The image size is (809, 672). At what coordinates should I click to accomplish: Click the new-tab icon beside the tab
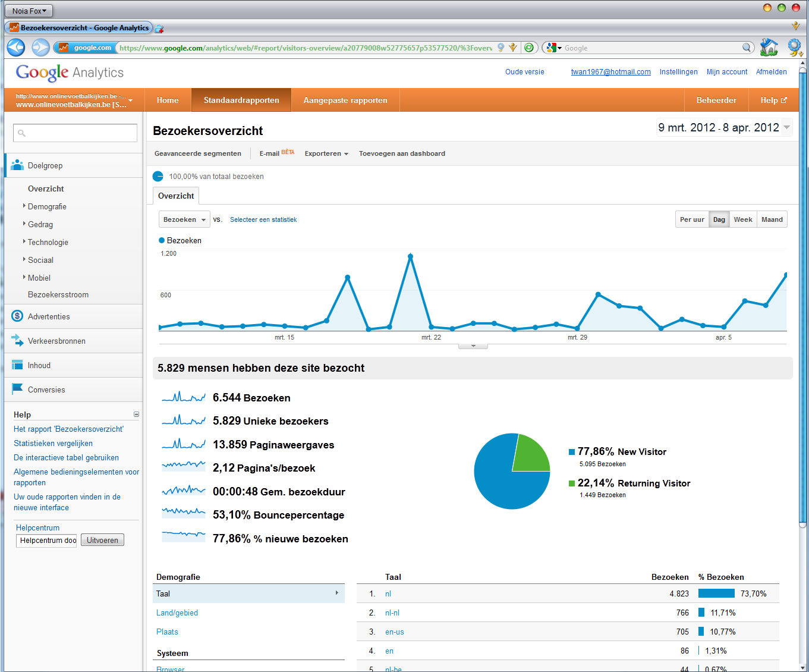pos(159,28)
